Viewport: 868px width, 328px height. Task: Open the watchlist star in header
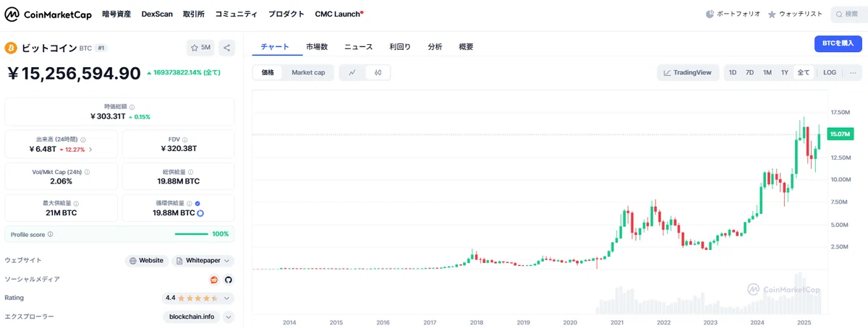[x=772, y=14]
